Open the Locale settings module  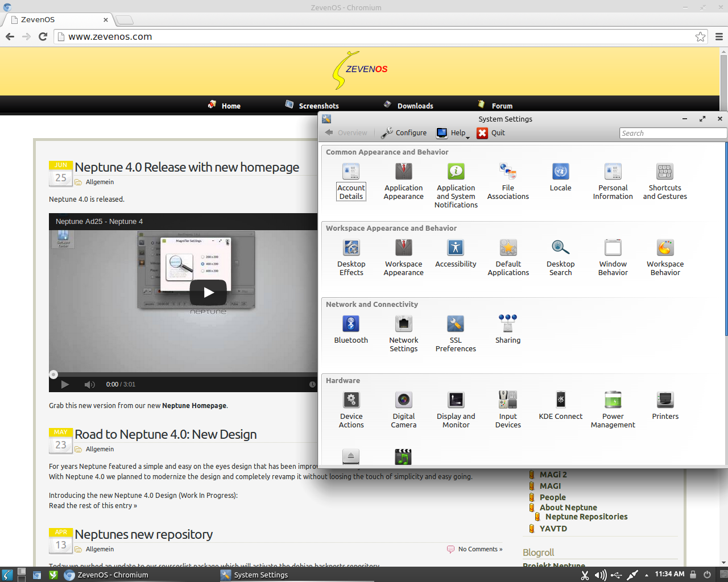(x=560, y=177)
